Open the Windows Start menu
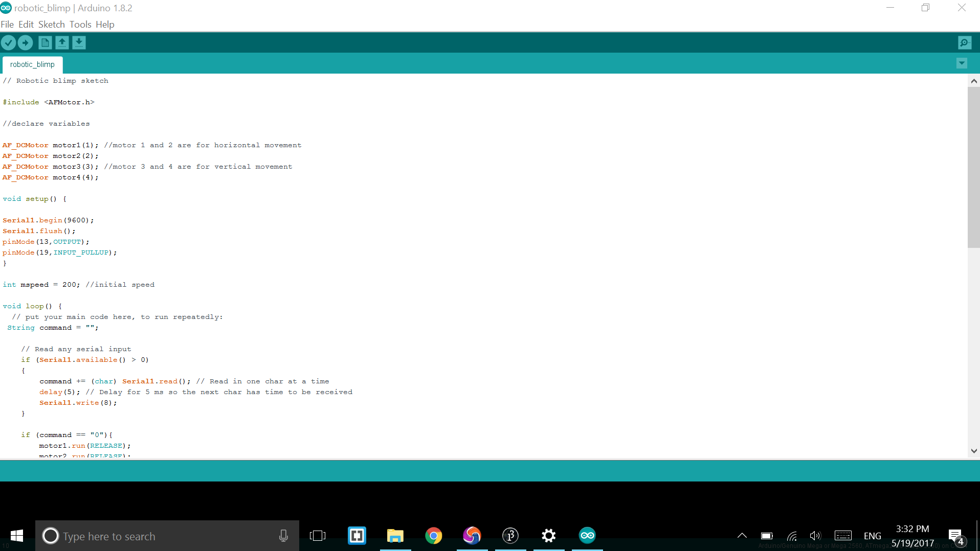Image resolution: width=980 pixels, height=551 pixels. [17, 536]
